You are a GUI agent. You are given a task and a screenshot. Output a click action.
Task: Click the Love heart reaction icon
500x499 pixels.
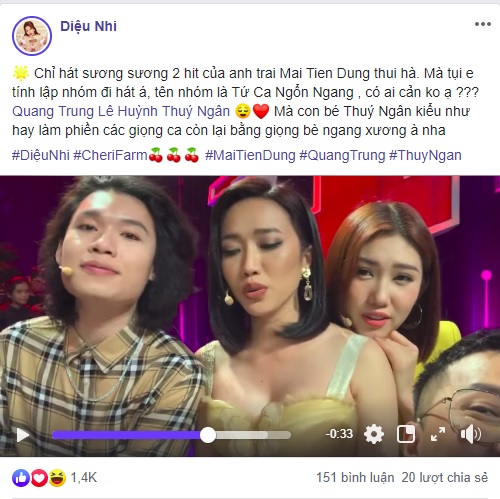39,478
